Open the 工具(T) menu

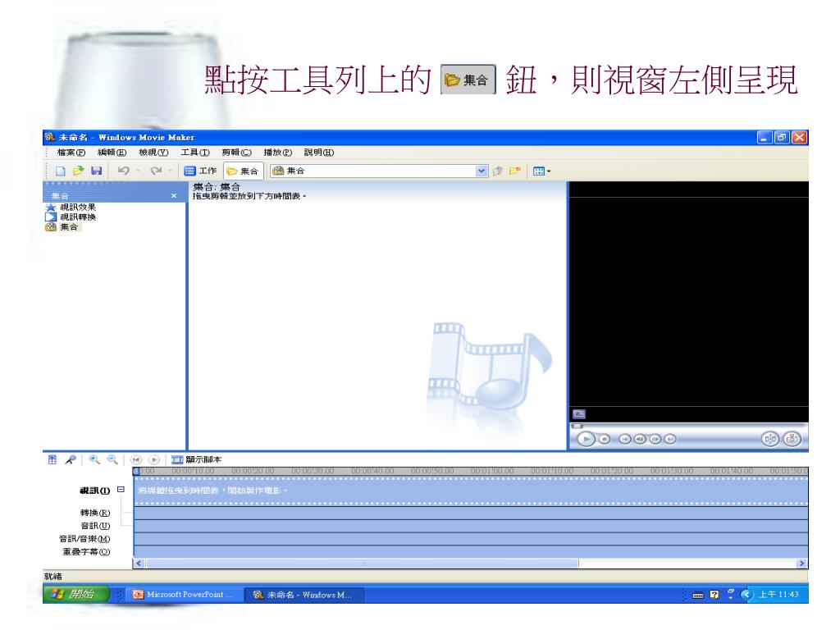[195, 153]
